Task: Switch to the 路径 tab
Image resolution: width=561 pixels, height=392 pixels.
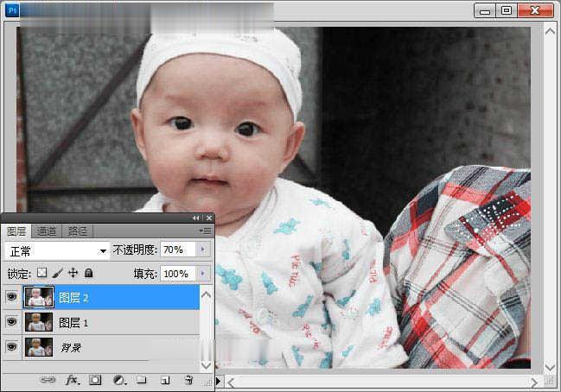Action: coord(78,231)
